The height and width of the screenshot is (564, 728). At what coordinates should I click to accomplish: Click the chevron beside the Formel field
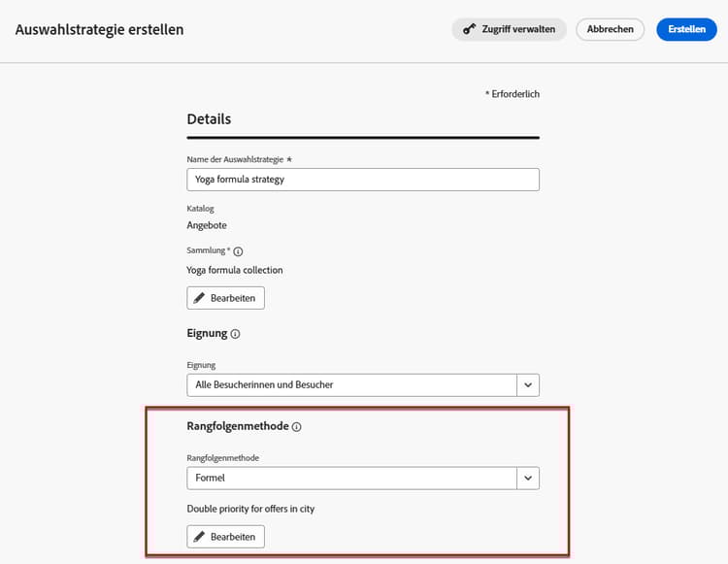pos(528,478)
